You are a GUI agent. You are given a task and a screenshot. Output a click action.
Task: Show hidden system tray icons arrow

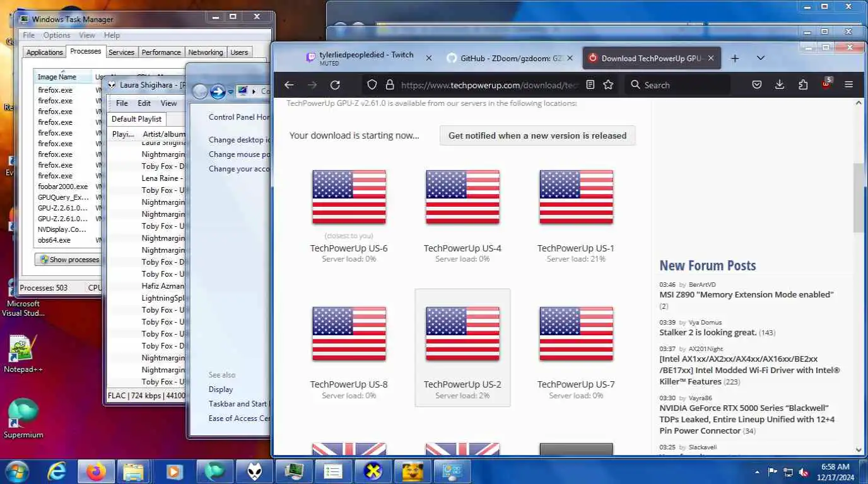point(757,472)
